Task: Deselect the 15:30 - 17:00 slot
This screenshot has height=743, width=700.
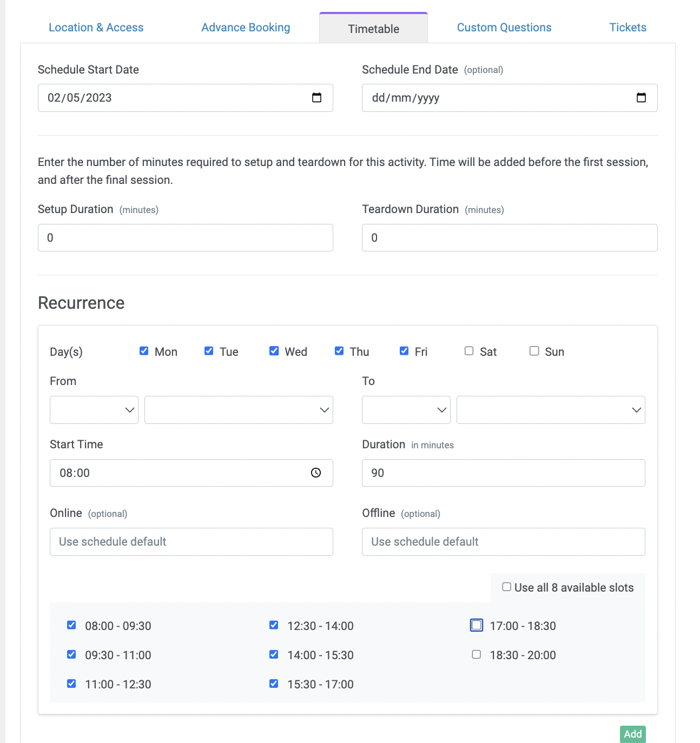Action: pos(274,684)
